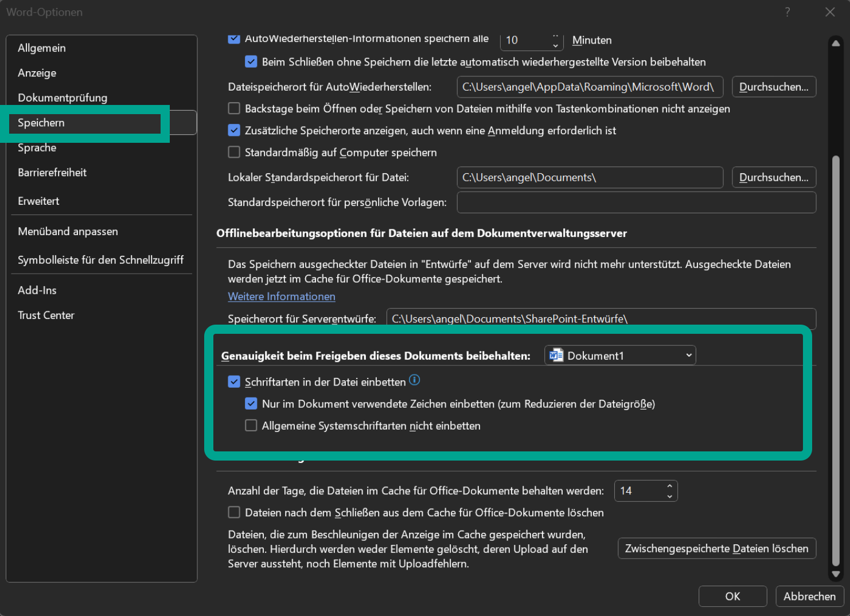Click the Word document icon in Dokument1 dropdown

pos(556,356)
